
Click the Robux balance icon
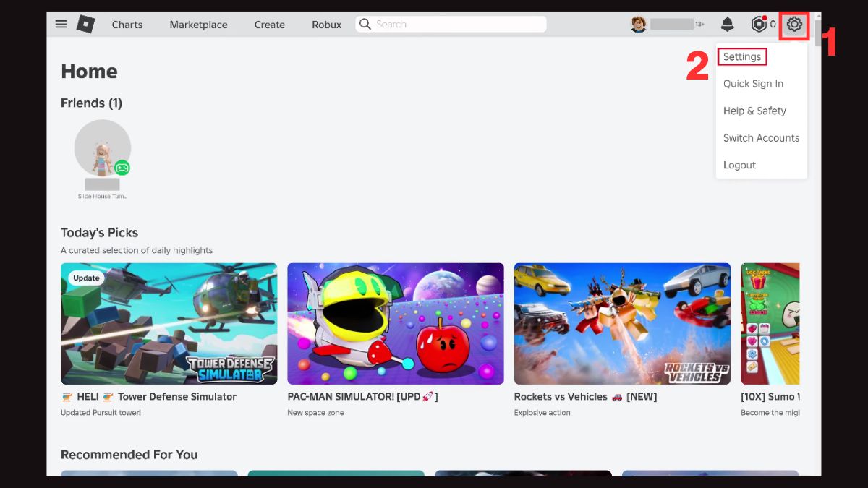tap(758, 25)
